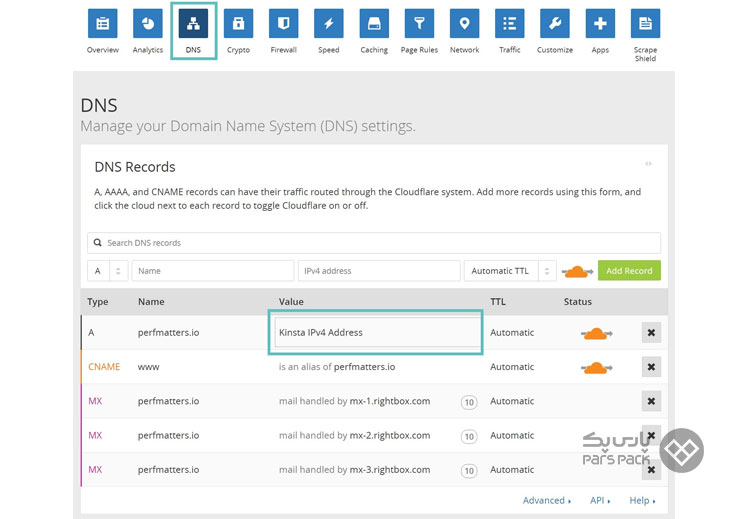
Task: Open the Traffic list icon
Action: [509, 23]
